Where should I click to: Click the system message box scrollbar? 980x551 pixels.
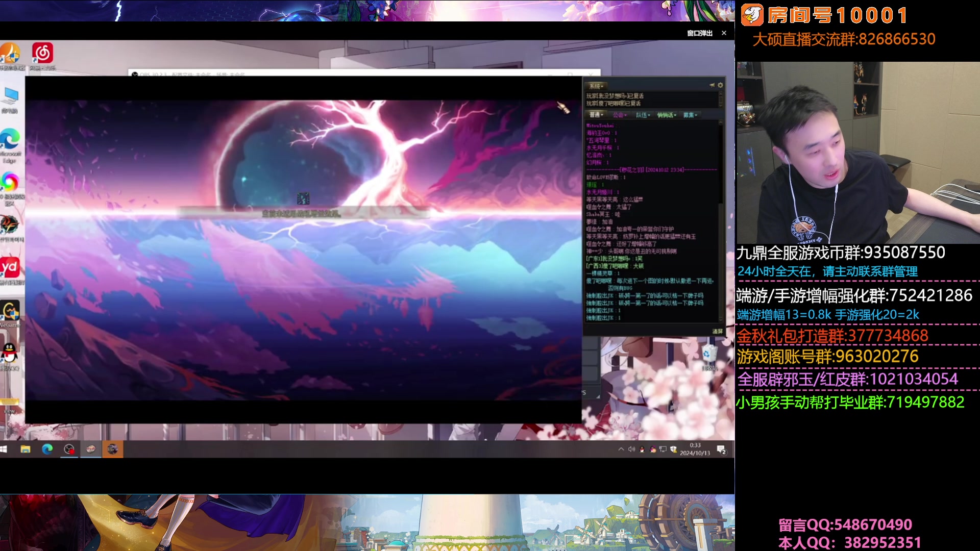point(721,99)
